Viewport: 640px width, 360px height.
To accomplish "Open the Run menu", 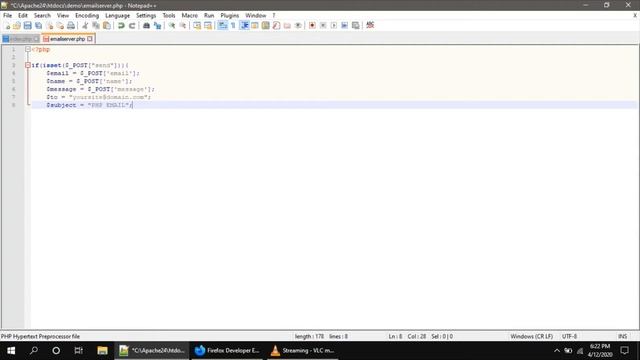I will (209, 16).
